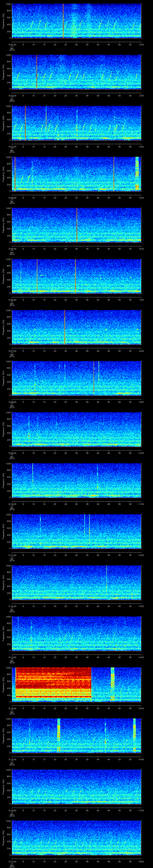Click bright burst near 58 seconds in 5:04 spectrogram
153x868 pixels.
point(137,174)
